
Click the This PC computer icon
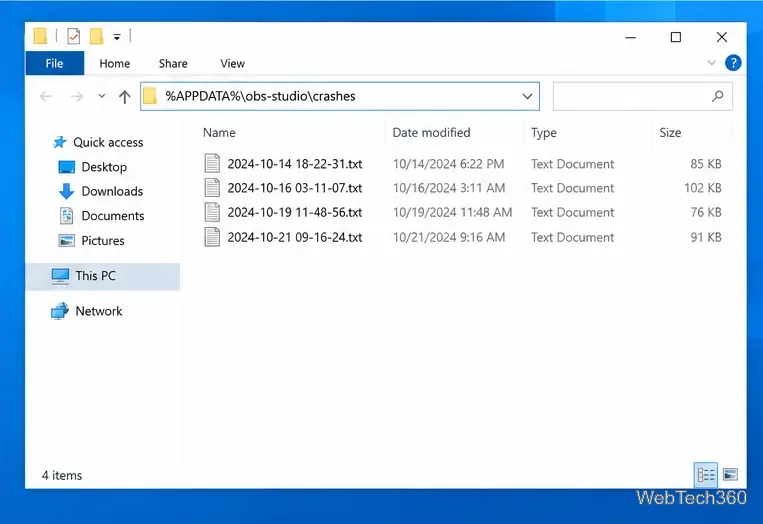click(60, 276)
